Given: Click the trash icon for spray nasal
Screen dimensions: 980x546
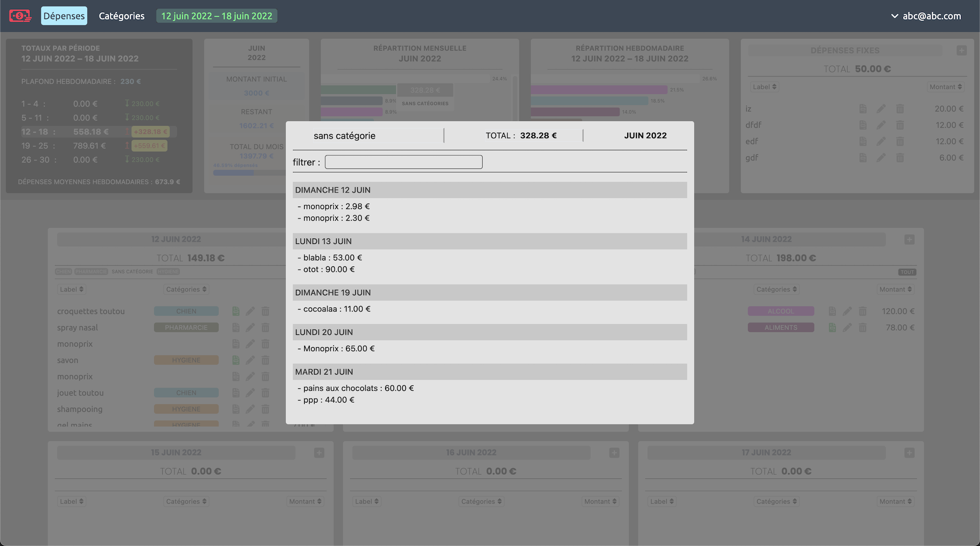Looking at the screenshot, I should 265,328.
